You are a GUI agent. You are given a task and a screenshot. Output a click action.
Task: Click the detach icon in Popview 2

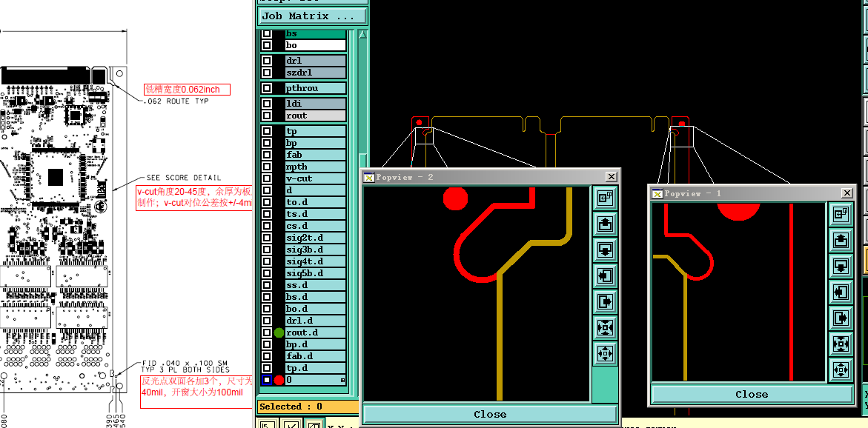click(605, 199)
